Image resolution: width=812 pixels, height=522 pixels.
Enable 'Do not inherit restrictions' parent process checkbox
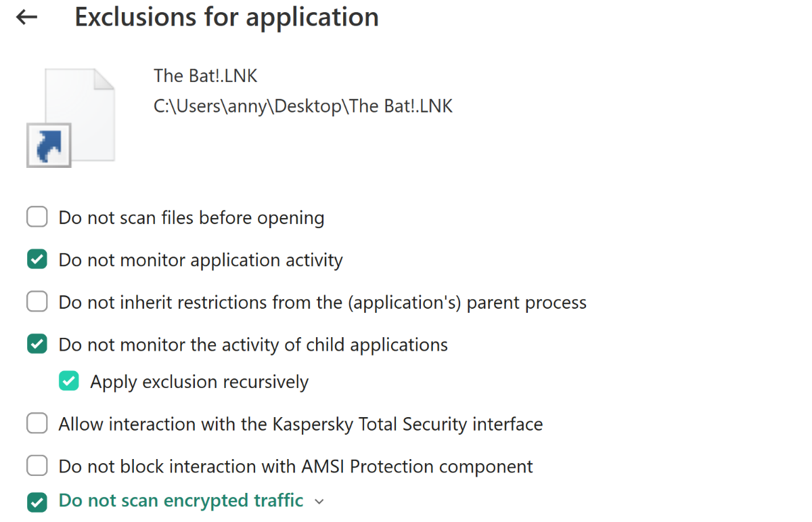[x=37, y=302]
